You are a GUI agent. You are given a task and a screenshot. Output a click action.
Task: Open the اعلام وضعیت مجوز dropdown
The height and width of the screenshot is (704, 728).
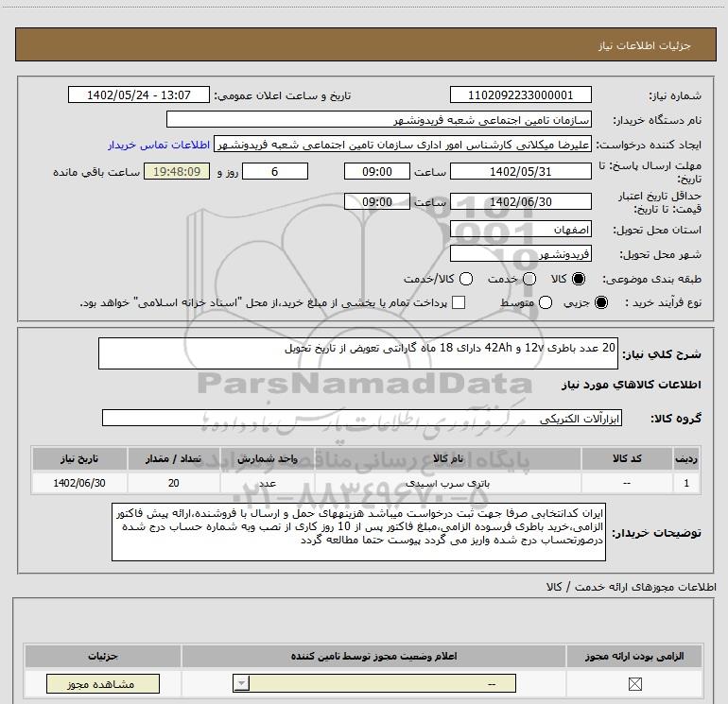(374, 683)
